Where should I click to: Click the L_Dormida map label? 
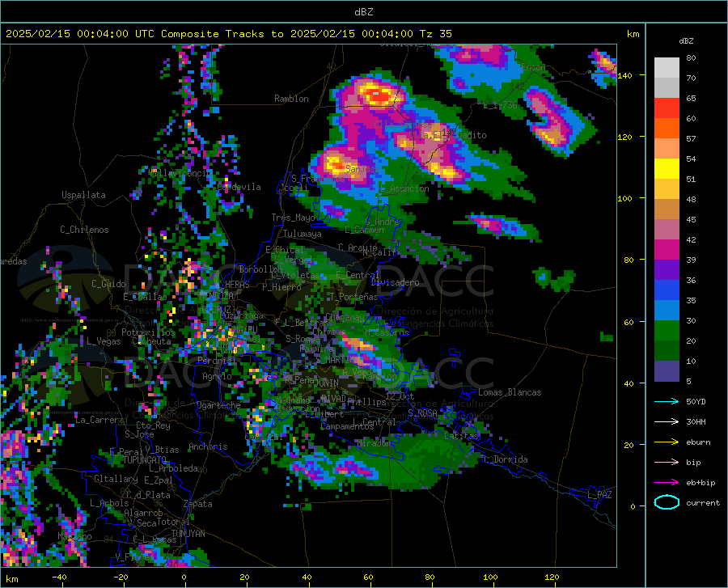coord(506,459)
